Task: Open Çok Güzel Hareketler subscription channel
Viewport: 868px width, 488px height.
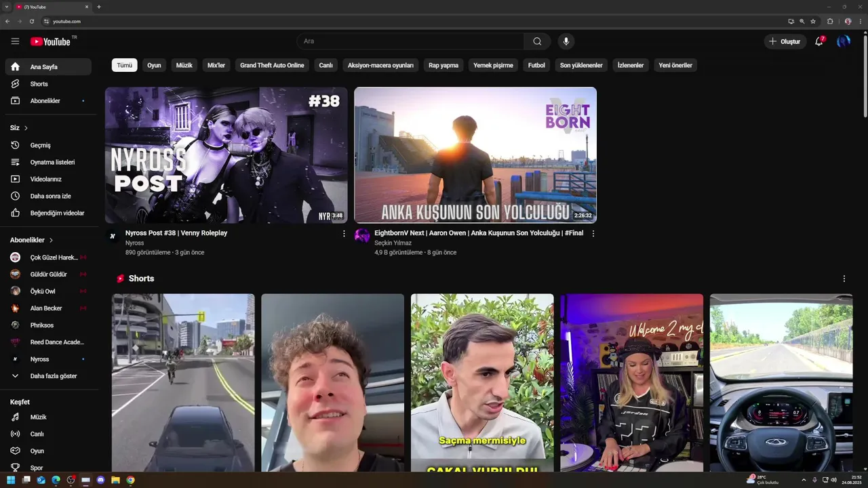Action: 48,258
